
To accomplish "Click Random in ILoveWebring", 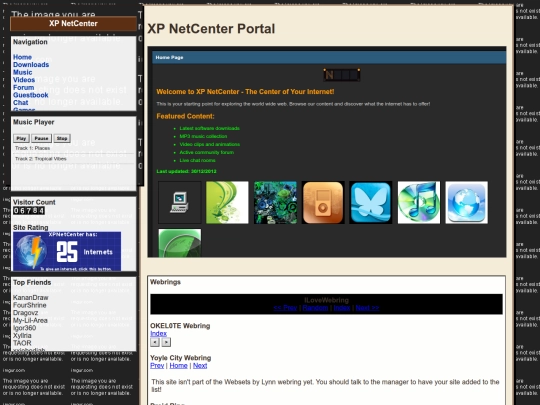I will pos(315,308).
